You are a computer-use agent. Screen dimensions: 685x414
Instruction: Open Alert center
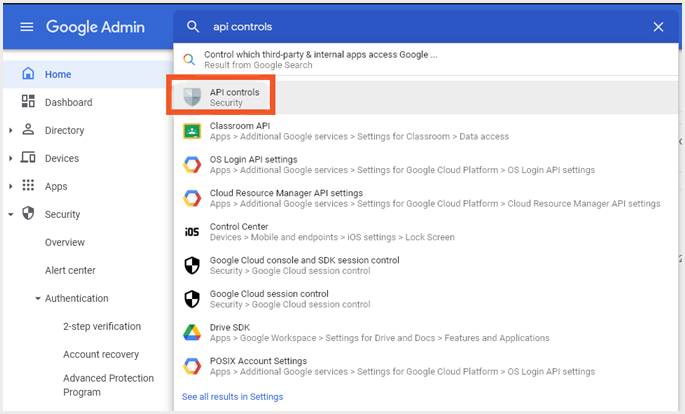point(70,270)
